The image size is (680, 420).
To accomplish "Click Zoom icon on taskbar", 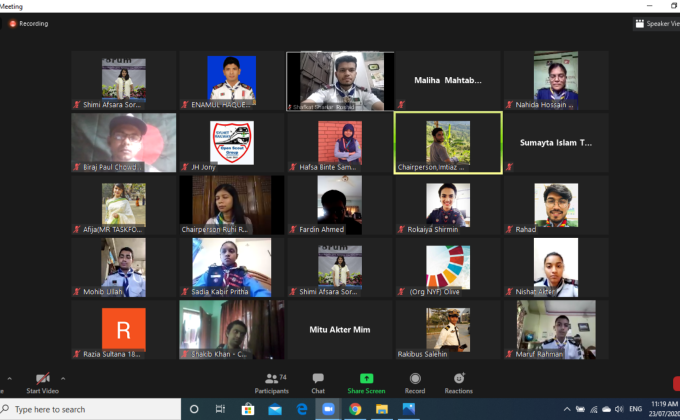I will coord(328,409).
